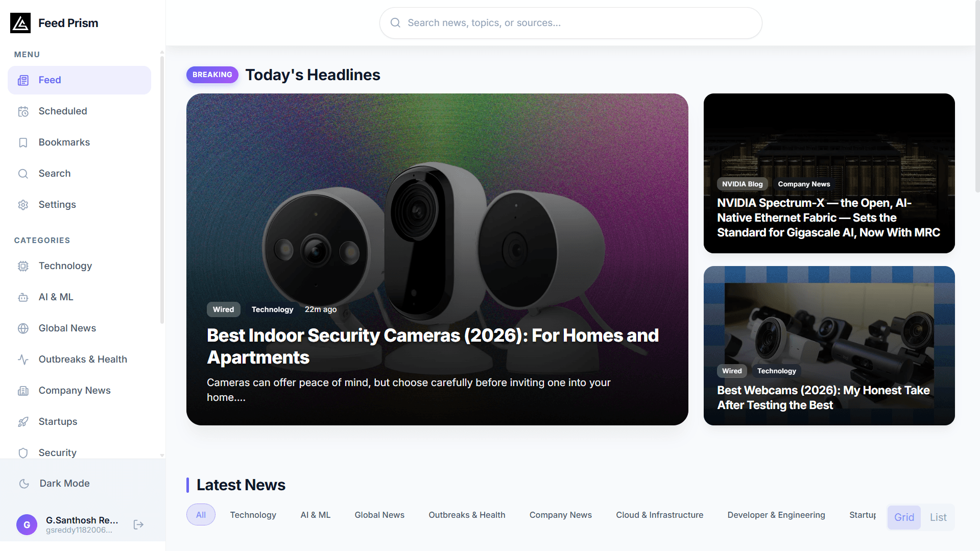Screen dimensions: 980x551
Task: Click the sidebar vertical scrollbar
Action: [x=162, y=189]
